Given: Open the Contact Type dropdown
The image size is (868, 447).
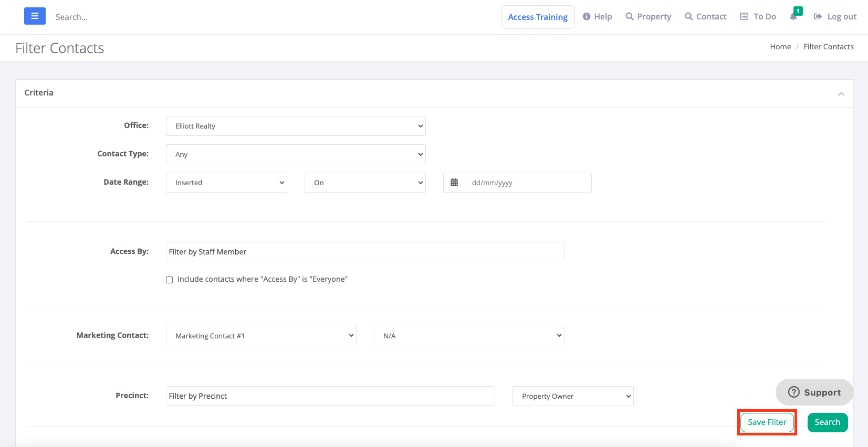Looking at the screenshot, I should (x=296, y=154).
